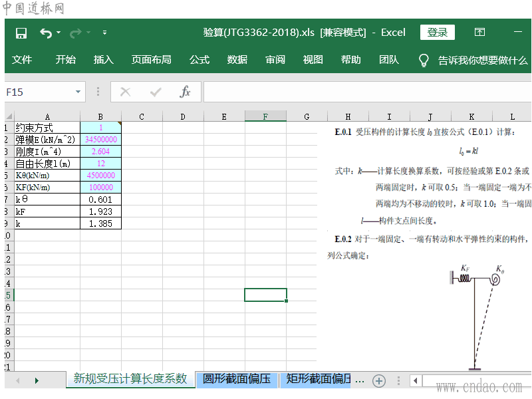Switch to the 插入 ribbon tab
The height and width of the screenshot is (399, 532).
point(104,60)
